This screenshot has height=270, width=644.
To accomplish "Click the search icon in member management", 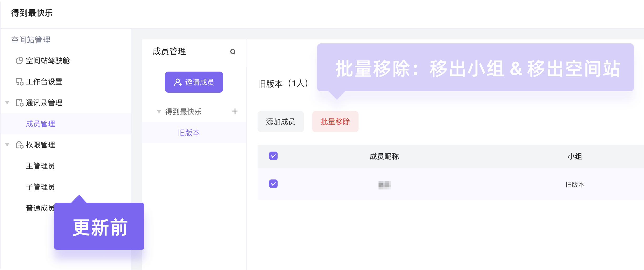I will pyautogui.click(x=233, y=52).
